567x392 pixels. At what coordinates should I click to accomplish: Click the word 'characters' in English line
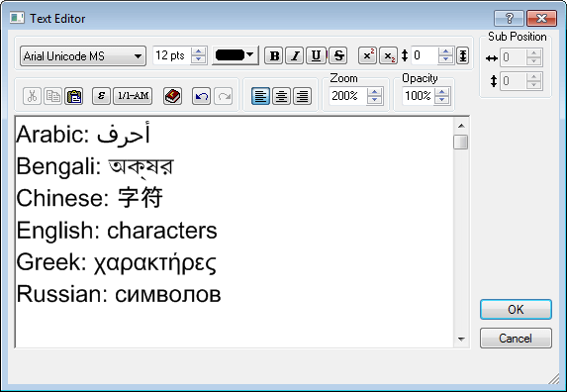(x=162, y=231)
